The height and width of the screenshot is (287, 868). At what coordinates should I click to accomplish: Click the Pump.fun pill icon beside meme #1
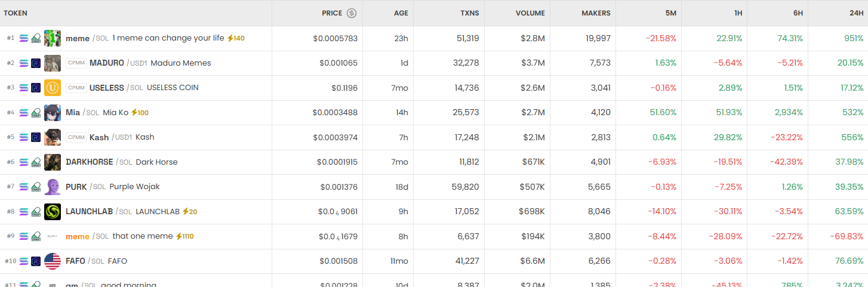coord(36,38)
